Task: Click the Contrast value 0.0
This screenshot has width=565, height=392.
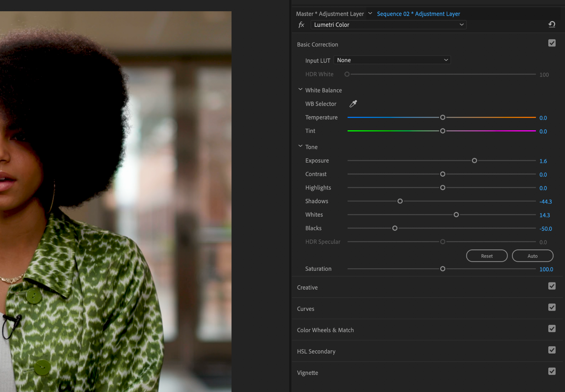Action: 543,175
